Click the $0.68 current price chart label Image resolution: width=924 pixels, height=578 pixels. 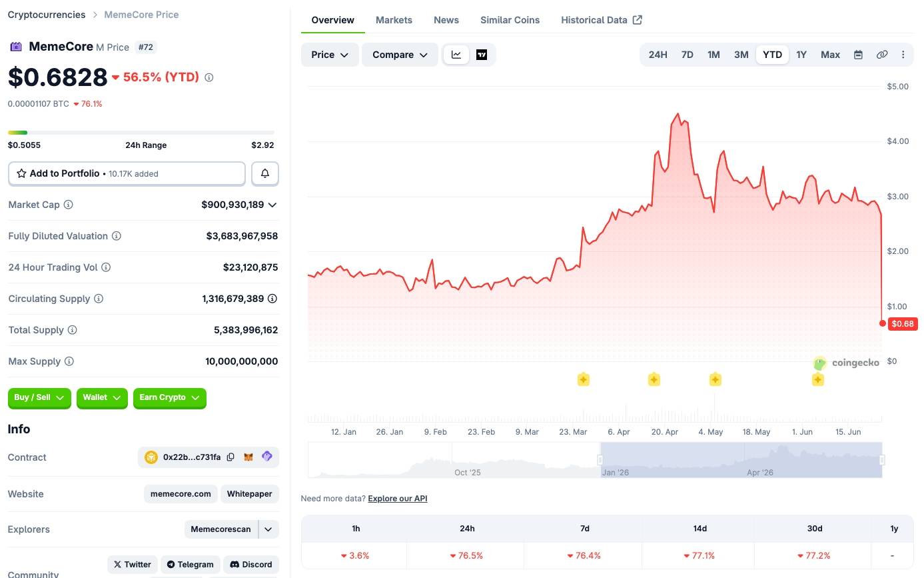[903, 324]
